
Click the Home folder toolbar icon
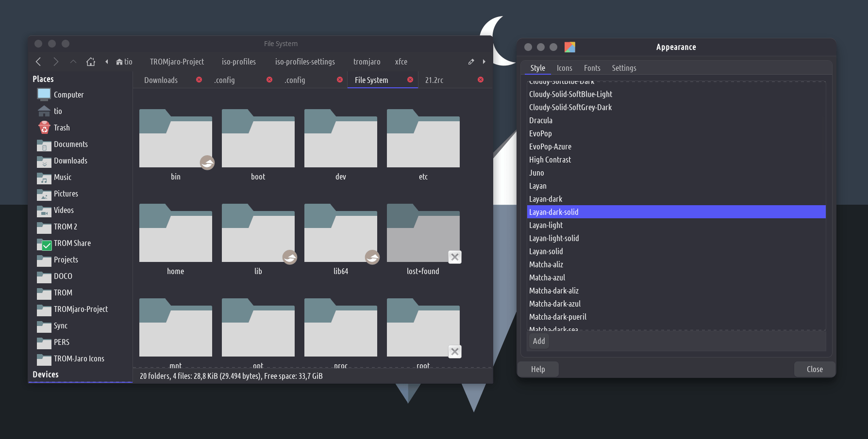(91, 62)
